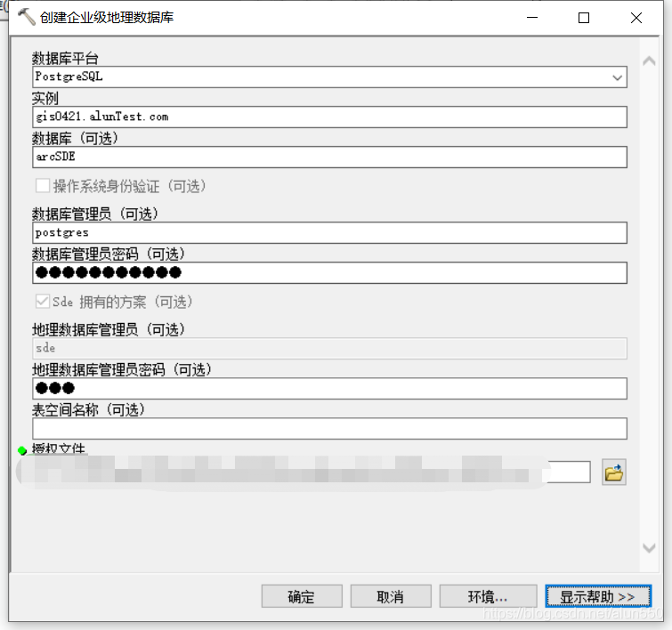Click the hammer tool icon in title bar
672x630 pixels.
26,17
